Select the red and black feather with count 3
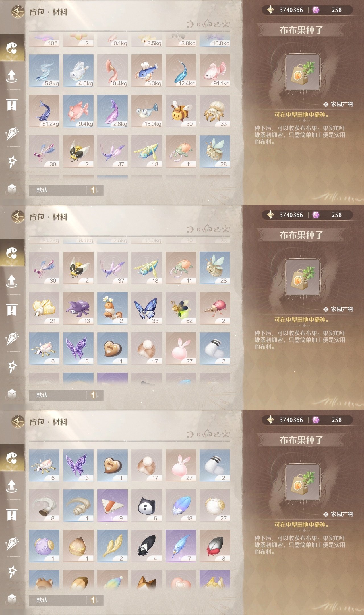 pyautogui.click(x=215, y=546)
